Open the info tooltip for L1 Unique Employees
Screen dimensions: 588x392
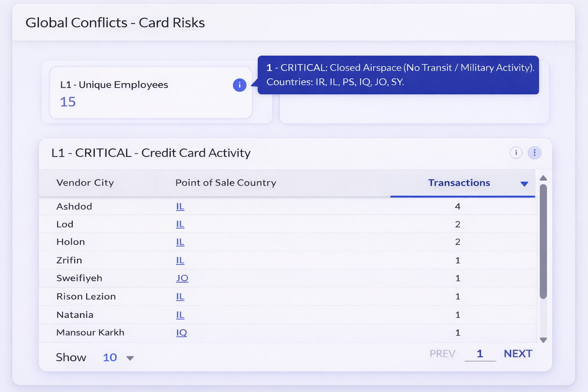point(240,85)
